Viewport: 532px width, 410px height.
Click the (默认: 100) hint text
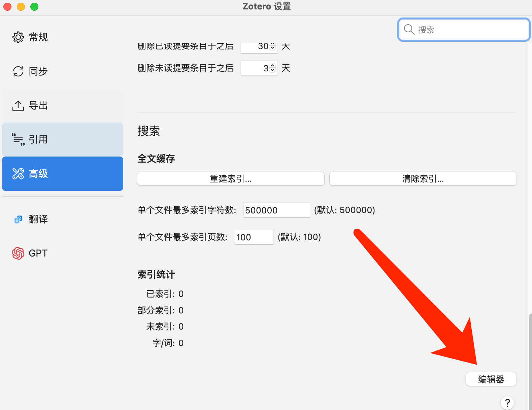[x=299, y=237]
